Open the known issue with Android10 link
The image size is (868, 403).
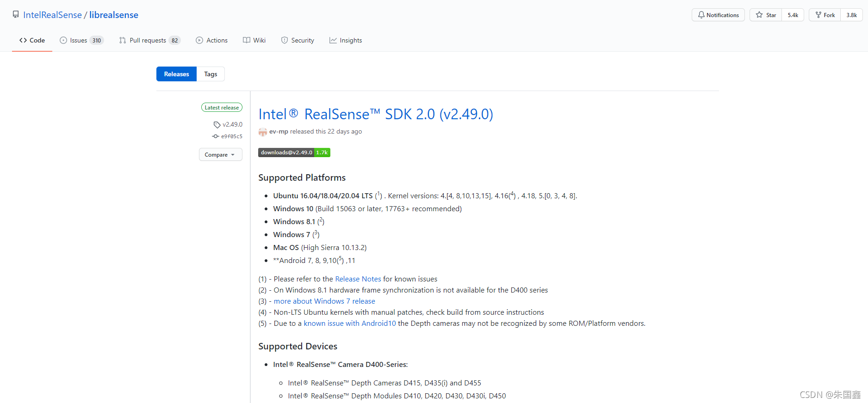pos(350,323)
